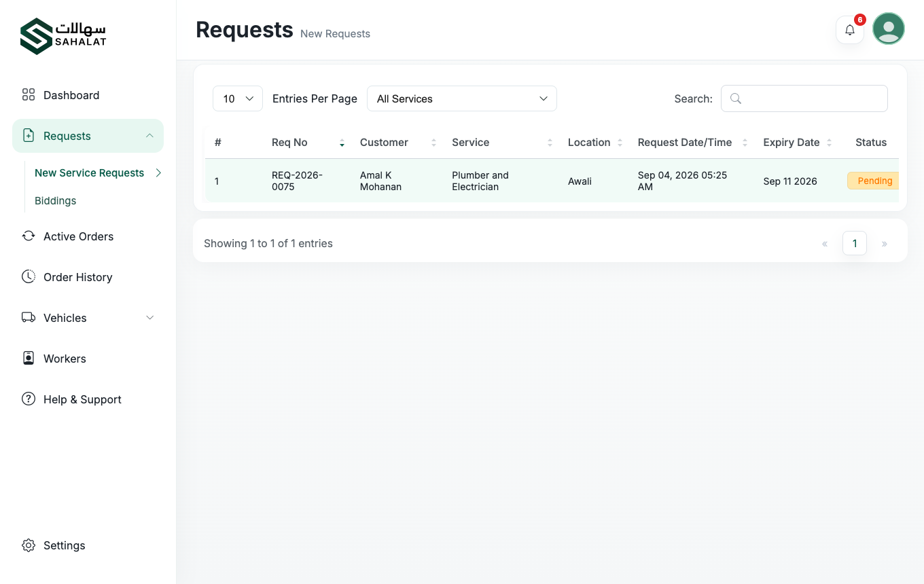The height and width of the screenshot is (584, 924).
Task: Sort by Expiry Date column arrows
Action: [x=829, y=143]
